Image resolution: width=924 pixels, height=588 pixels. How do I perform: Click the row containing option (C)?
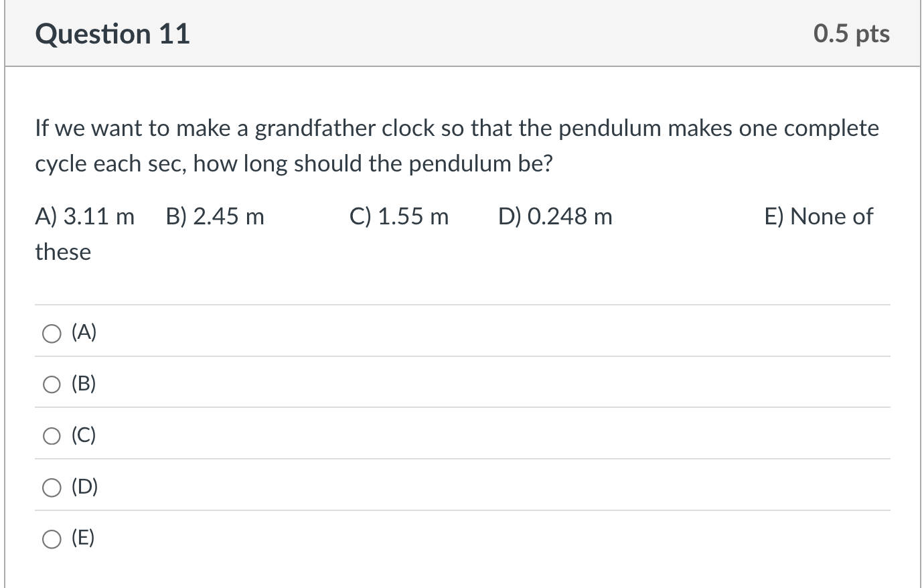point(462,435)
